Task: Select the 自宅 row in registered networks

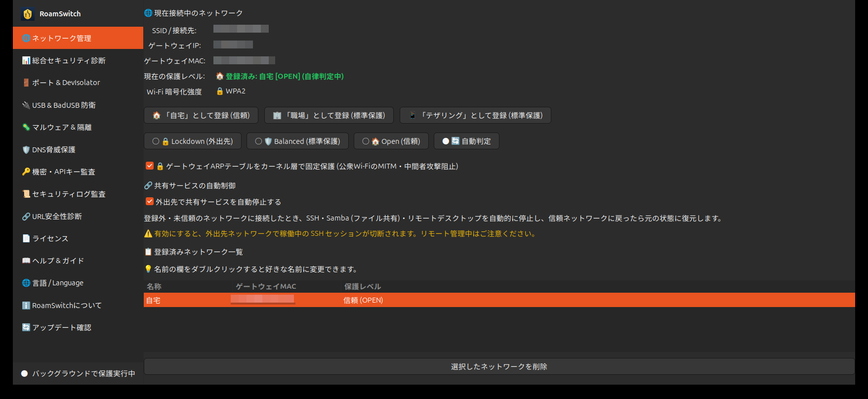Action: pos(499,300)
